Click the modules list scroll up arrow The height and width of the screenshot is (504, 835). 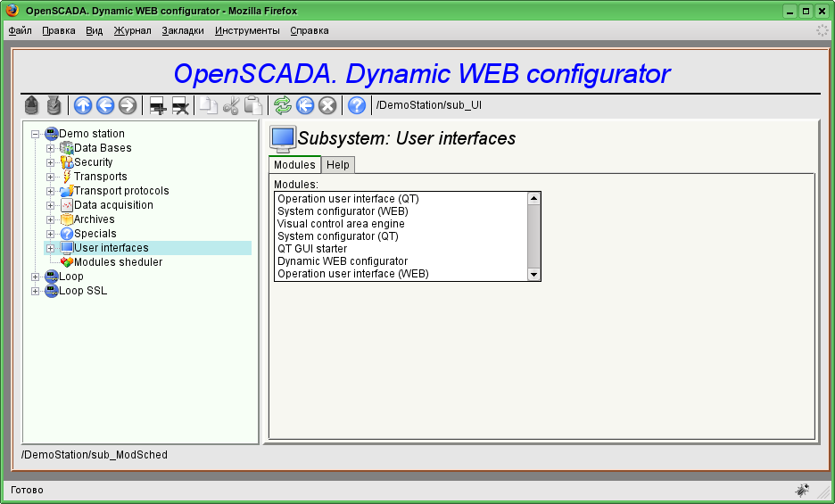pyautogui.click(x=533, y=199)
